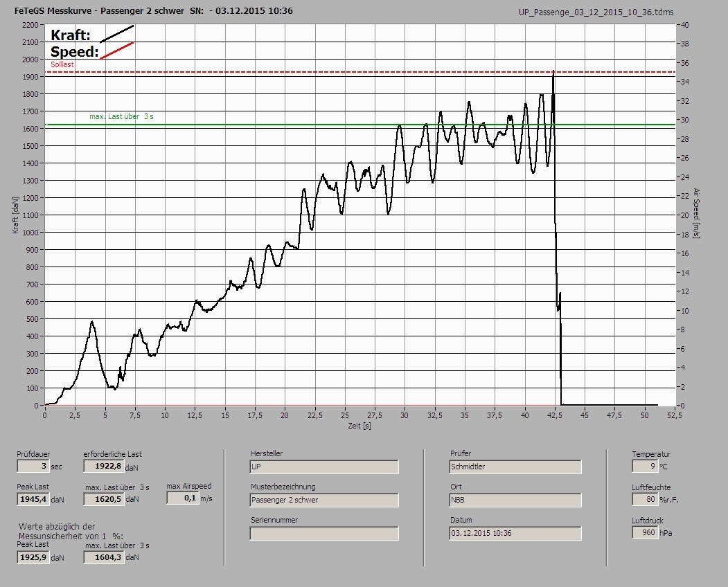
Task: Click the max Airspeed label
Action: coord(189,486)
